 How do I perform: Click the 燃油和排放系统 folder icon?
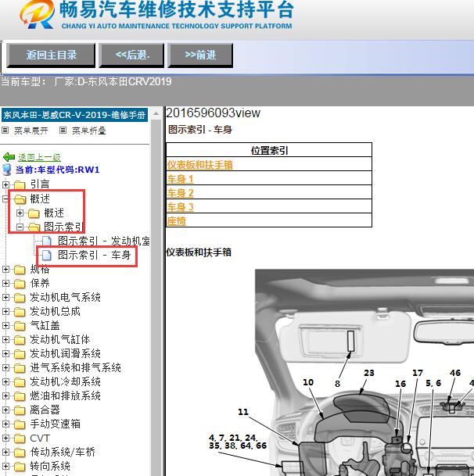(20, 396)
